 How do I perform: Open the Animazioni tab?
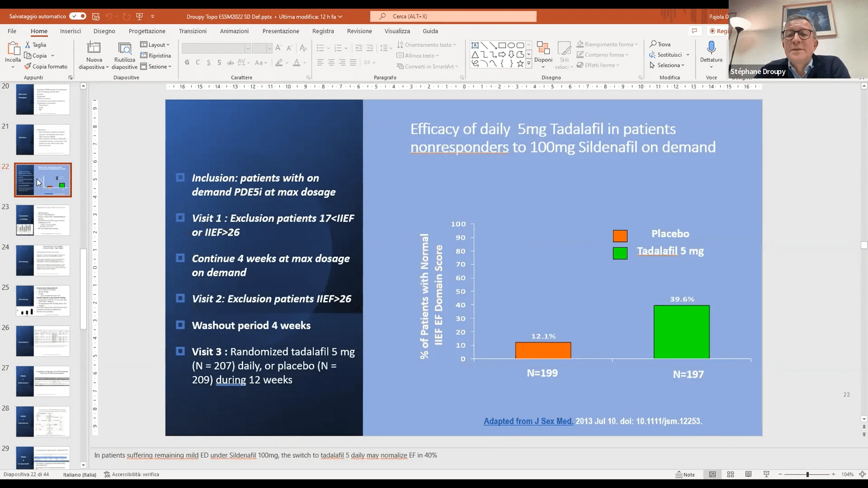tap(234, 31)
